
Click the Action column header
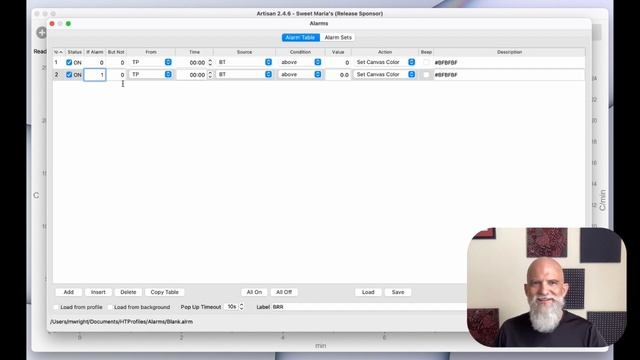tap(385, 52)
